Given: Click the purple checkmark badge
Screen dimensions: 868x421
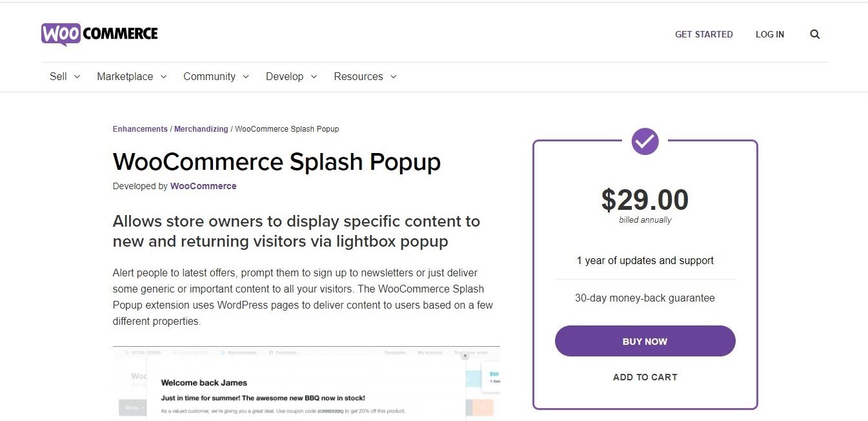Looking at the screenshot, I should (x=645, y=141).
